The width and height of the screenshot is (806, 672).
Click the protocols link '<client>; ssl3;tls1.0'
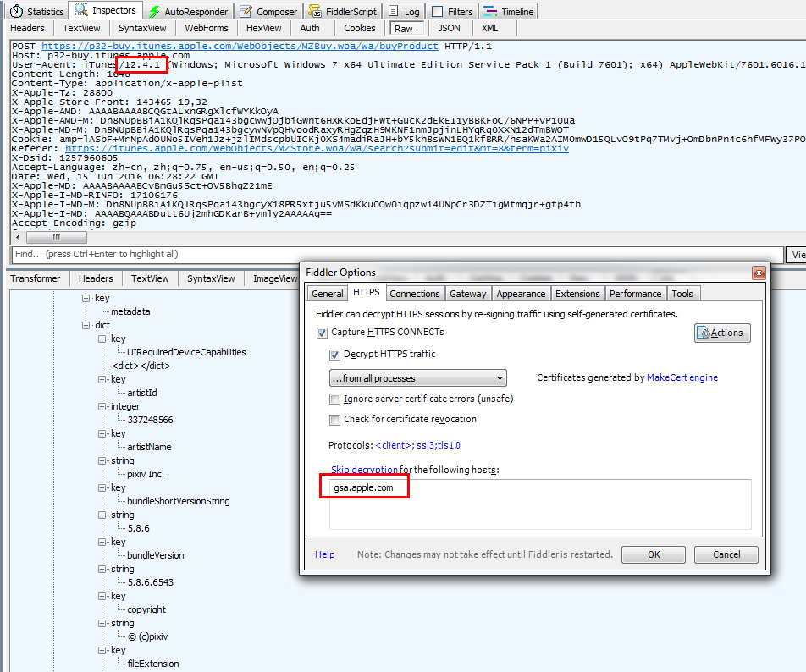(x=418, y=445)
